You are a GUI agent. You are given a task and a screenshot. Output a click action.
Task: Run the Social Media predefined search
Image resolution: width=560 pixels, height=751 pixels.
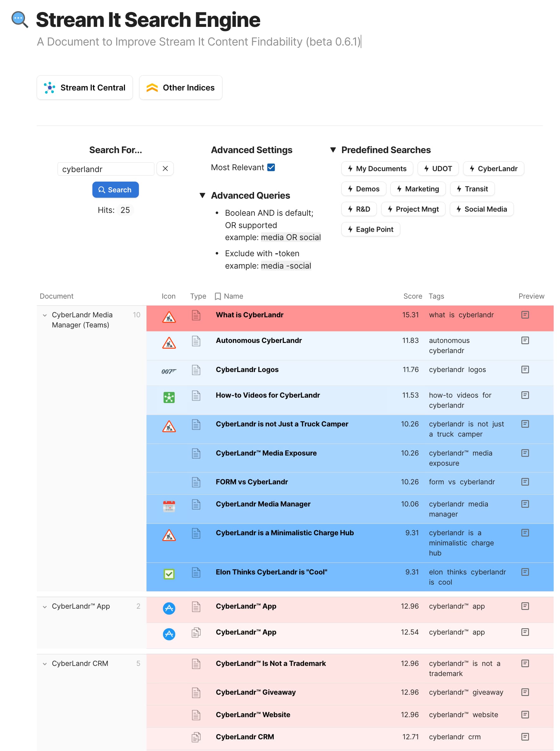coord(481,209)
